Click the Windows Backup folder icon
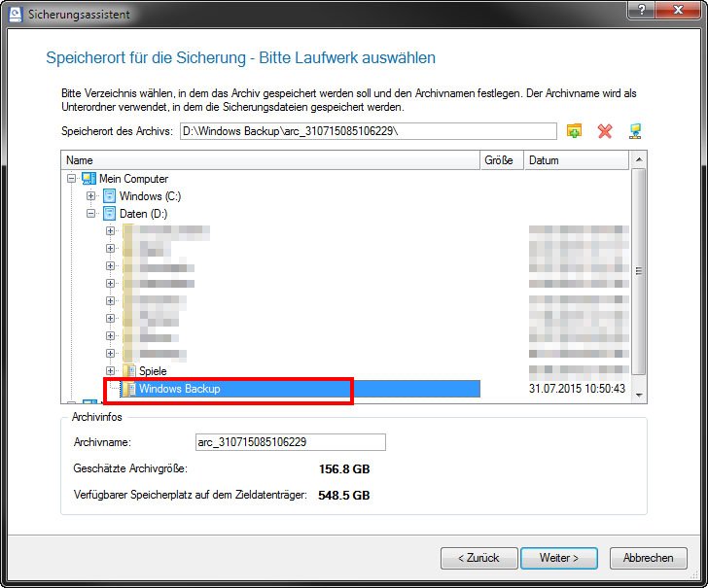Screen dimensions: 708x588 click(129, 389)
